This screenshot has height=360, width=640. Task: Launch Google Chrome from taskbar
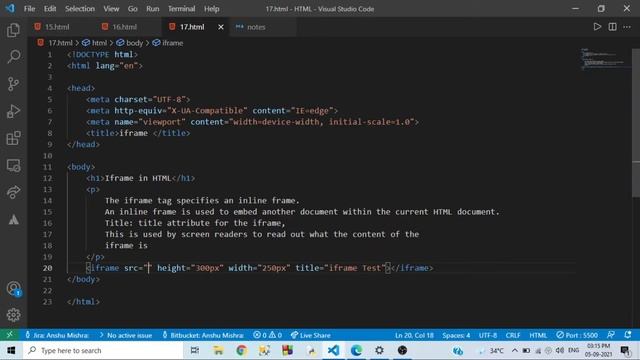[241, 351]
